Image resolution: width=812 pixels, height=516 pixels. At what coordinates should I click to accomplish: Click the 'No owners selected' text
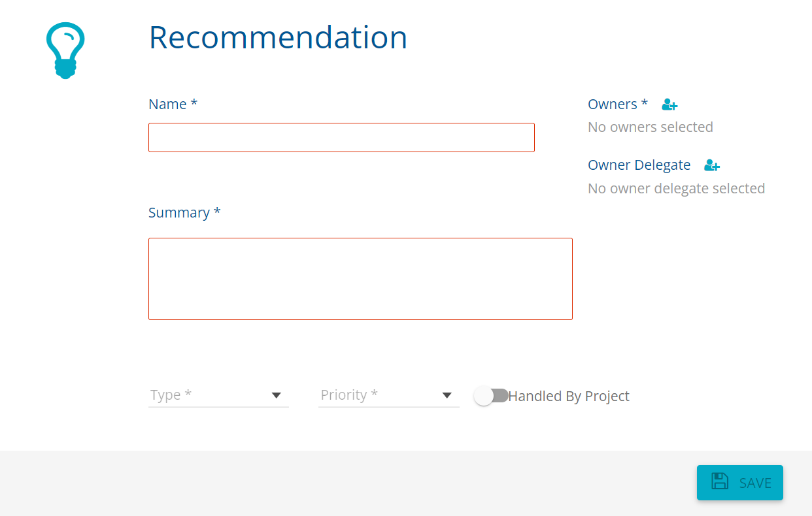pos(650,127)
